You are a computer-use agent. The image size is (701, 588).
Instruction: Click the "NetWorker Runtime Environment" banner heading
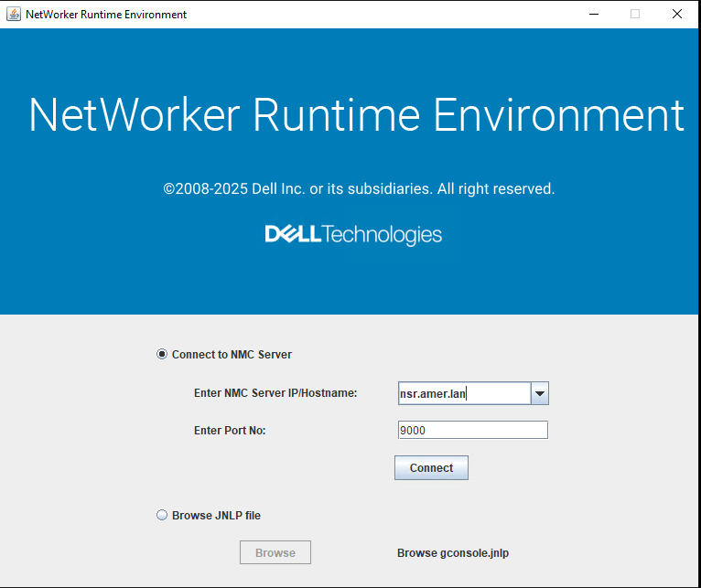(356, 115)
